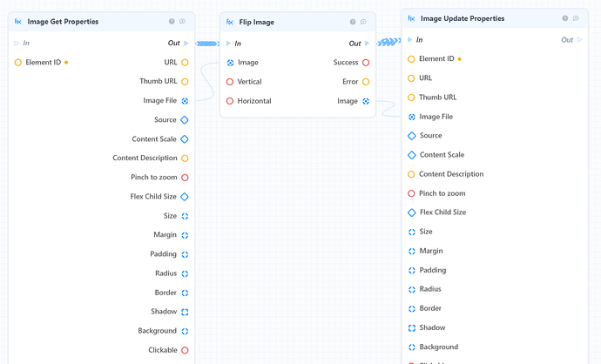Viewport: 601px width, 364px height.
Task: Click the In execution arrow of Image Get Properties
Action: (17, 44)
